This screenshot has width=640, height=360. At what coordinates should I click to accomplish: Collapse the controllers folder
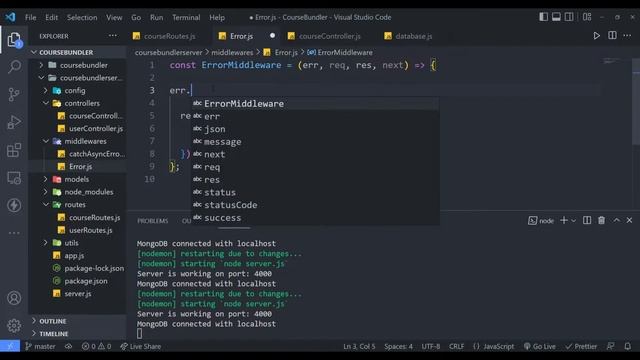pyautogui.click(x=78, y=103)
